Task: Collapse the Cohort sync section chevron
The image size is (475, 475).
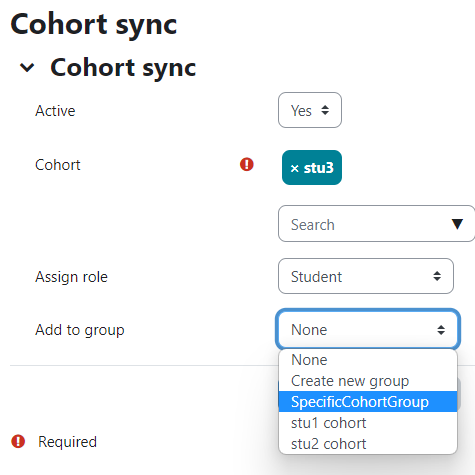Action: click(x=27, y=68)
